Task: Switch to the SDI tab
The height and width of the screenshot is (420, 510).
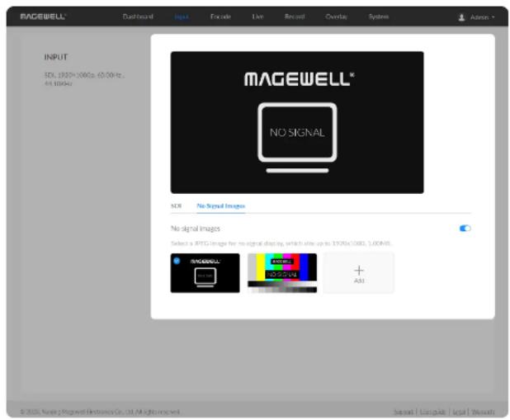Action: pyautogui.click(x=176, y=206)
